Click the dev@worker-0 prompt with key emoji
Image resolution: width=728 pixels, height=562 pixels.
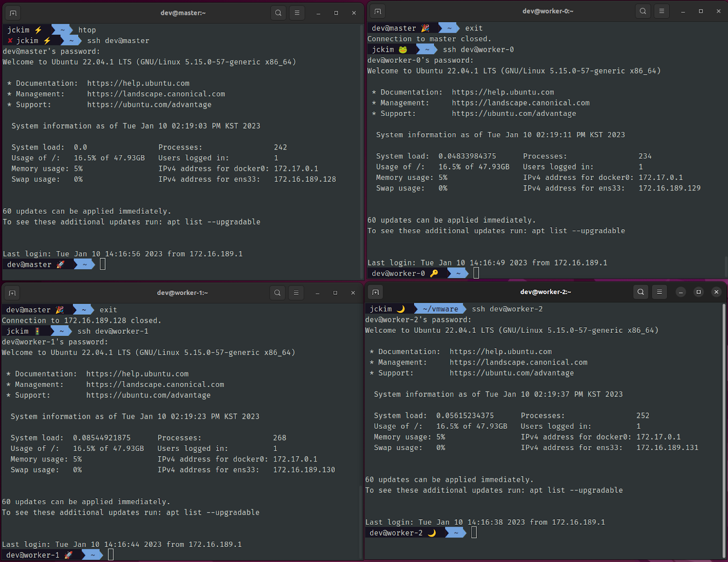pos(418,273)
